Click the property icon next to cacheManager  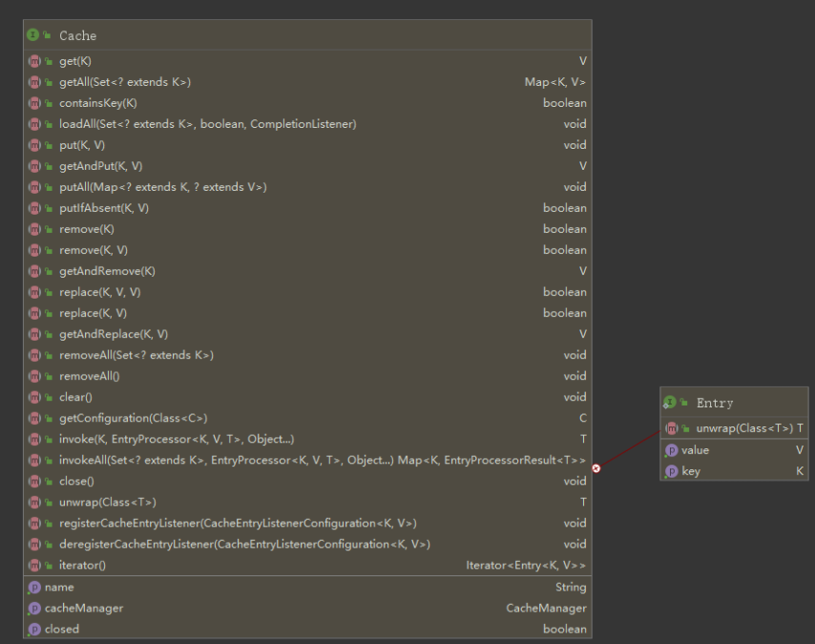pos(34,608)
